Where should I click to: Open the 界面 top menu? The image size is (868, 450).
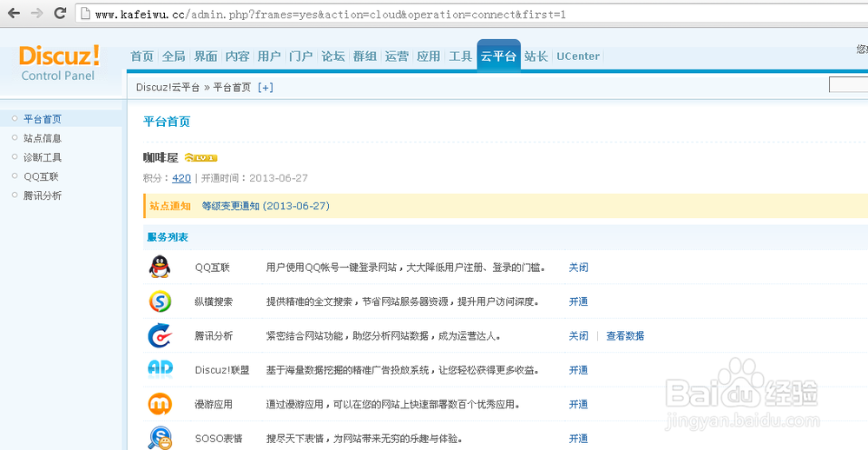tap(206, 56)
